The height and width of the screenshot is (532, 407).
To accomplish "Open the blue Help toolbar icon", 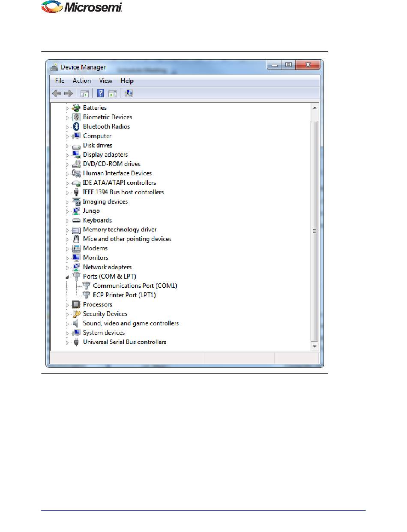I will 101,93.
